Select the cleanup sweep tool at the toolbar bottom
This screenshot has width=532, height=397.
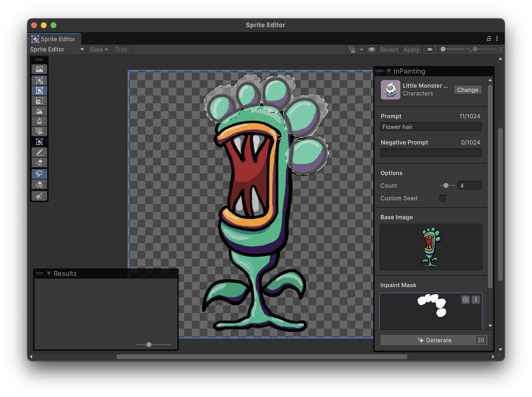tap(39, 196)
